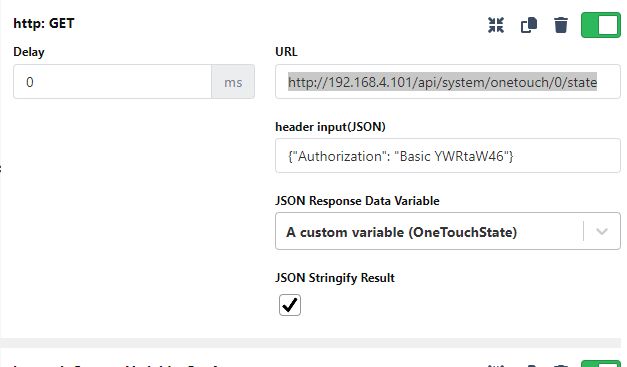627x367 pixels.
Task: Focus the URL field containing onetouch state address
Action: pyautogui.click(x=448, y=82)
